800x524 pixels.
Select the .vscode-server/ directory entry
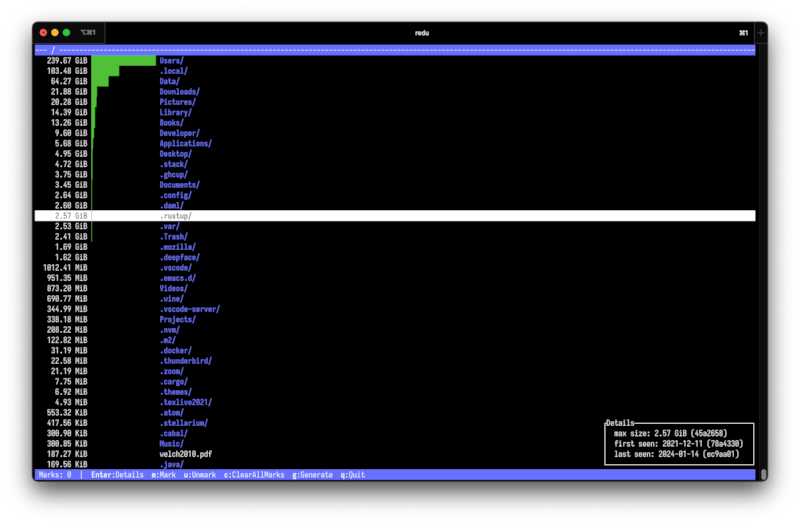(x=190, y=309)
